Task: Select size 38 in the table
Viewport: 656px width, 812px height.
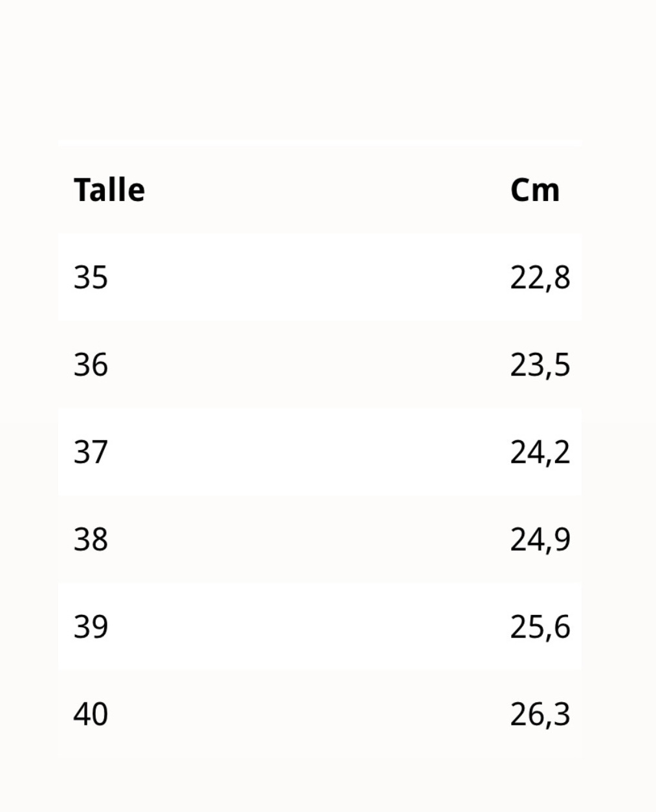Action: pyautogui.click(x=91, y=539)
